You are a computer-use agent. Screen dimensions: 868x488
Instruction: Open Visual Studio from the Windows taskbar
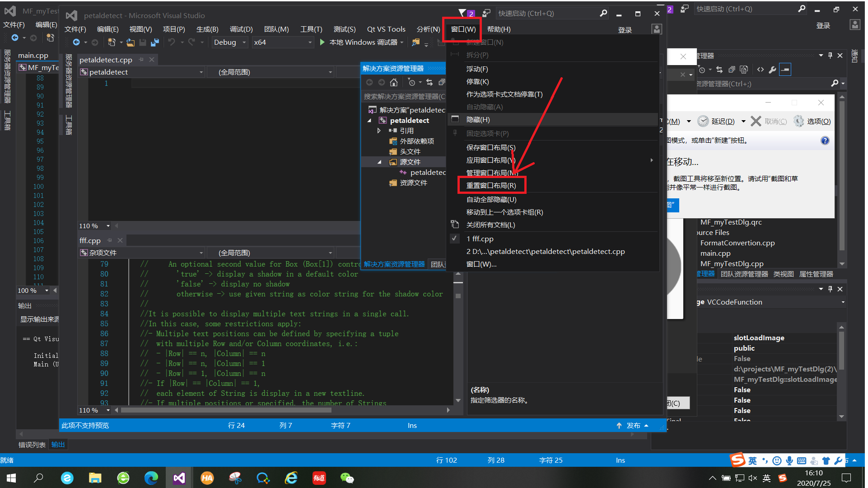(x=179, y=478)
